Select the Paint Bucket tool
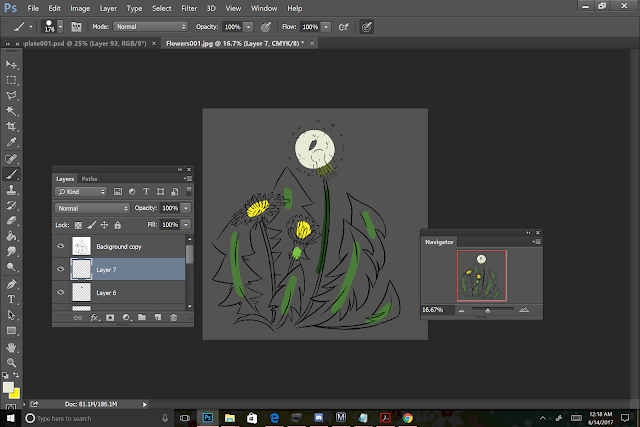Image resolution: width=640 pixels, height=427 pixels. point(11,236)
